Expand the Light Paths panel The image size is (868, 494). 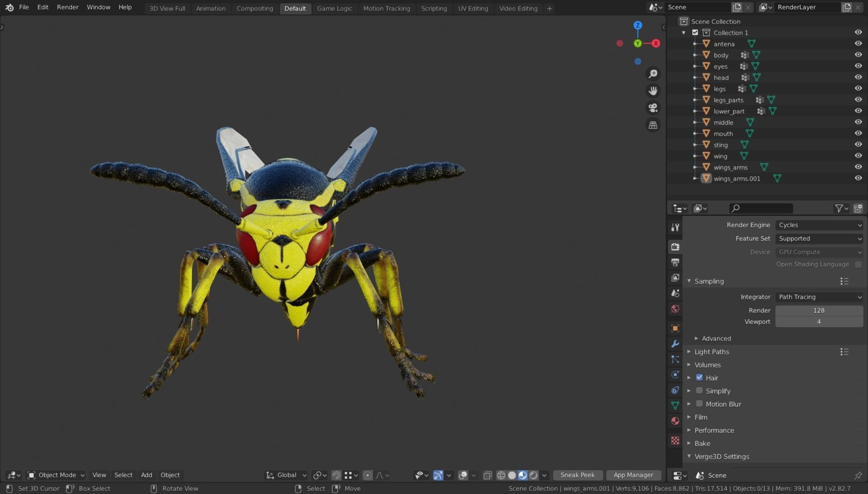click(x=711, y=351)
